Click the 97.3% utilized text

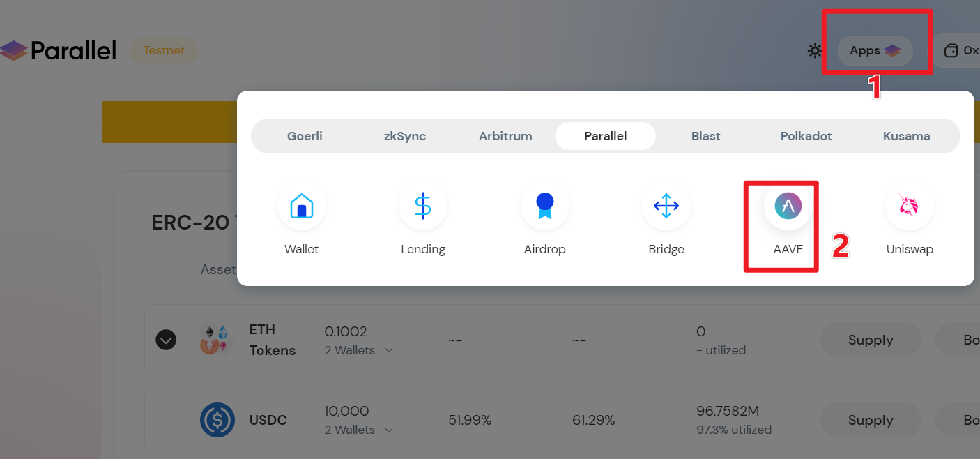pyautogui.click(x=734, y=430)
